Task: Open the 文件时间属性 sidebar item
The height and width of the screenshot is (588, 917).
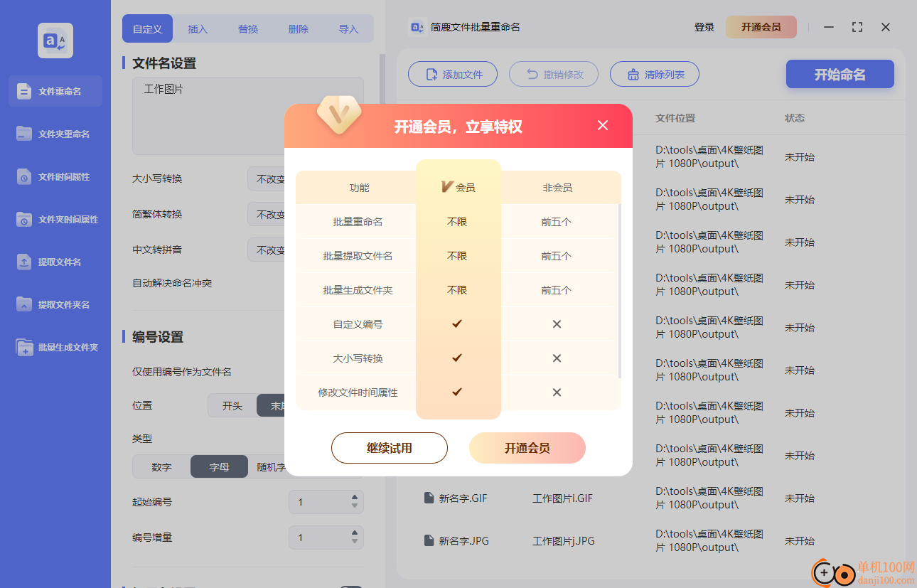Action: click(55, 176)
